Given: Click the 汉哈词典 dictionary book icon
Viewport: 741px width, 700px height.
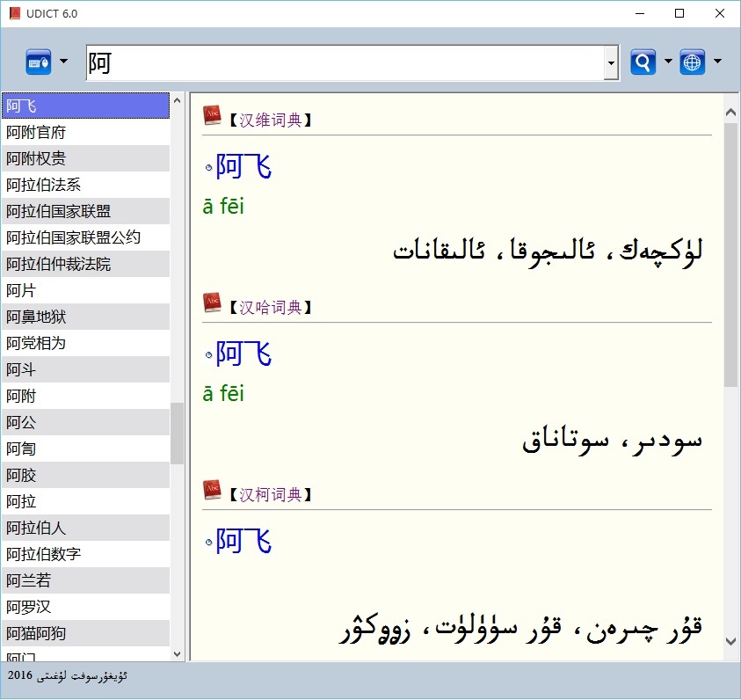Looking at the screenshot, I should [212, 303].
